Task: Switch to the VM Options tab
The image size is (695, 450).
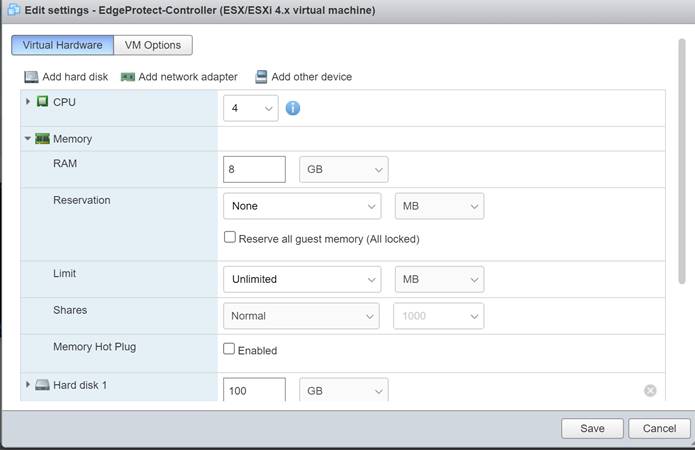Action: (153, 45)
